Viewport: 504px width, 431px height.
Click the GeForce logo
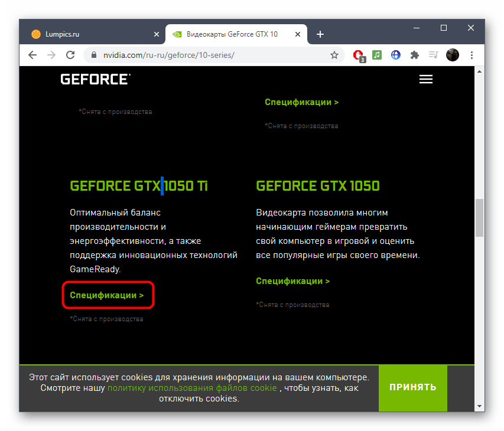[x=96, y=79]
